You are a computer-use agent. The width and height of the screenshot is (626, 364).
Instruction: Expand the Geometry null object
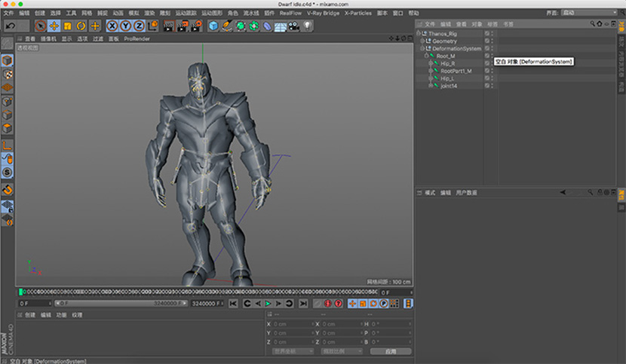point(422,41)
